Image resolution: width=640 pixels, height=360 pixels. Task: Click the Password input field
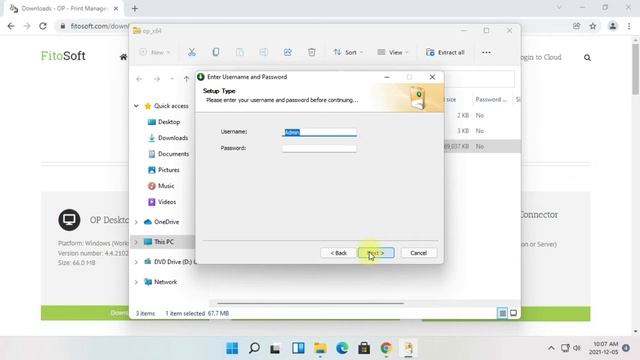[319, 149]
